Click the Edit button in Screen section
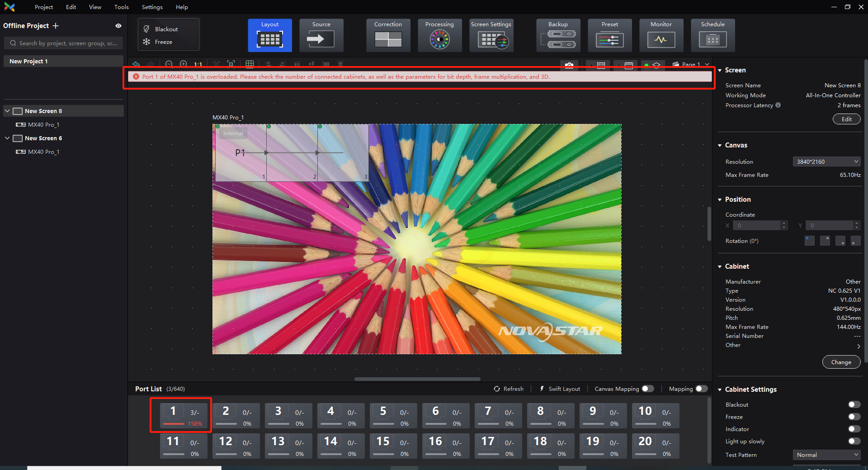Viewport: 868px width, 470px height. coord(846,119)
